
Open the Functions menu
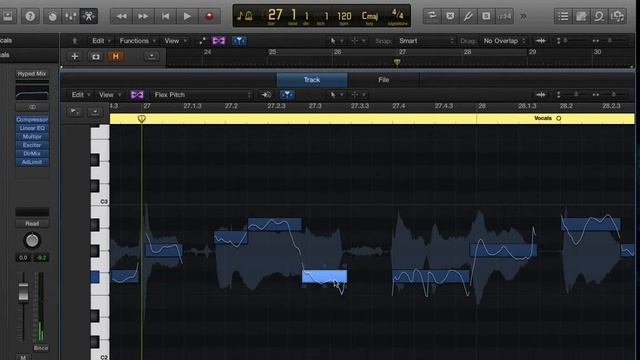point(138,41)
